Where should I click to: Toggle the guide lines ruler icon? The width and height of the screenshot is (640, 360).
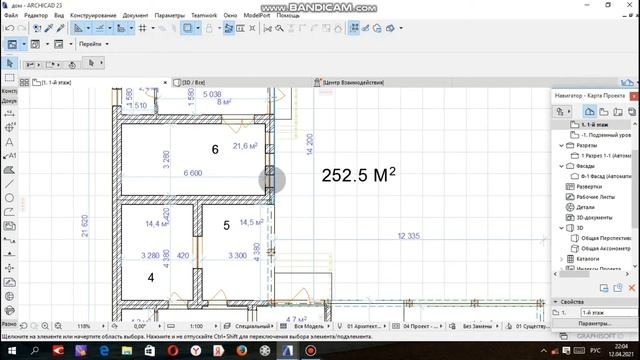(x=78, y=28)
